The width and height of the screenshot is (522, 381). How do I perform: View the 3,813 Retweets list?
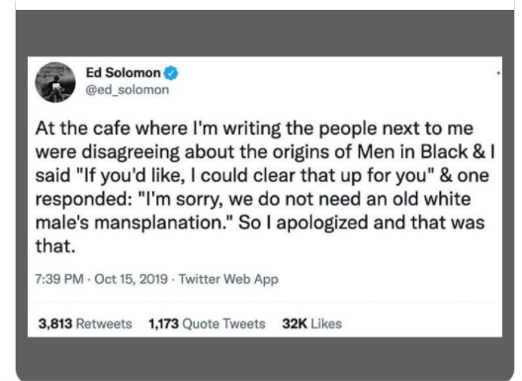tap(85, 324)
